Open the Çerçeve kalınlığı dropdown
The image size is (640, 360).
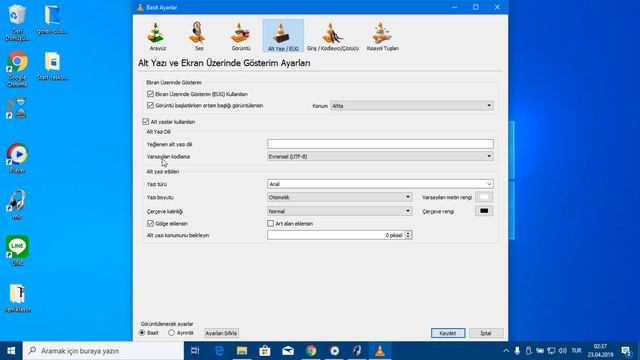click(339, 211)
